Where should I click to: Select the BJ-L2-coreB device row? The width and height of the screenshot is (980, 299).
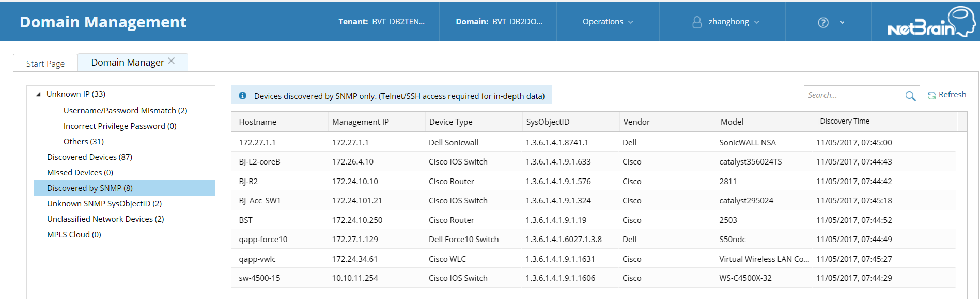(593, 161)
